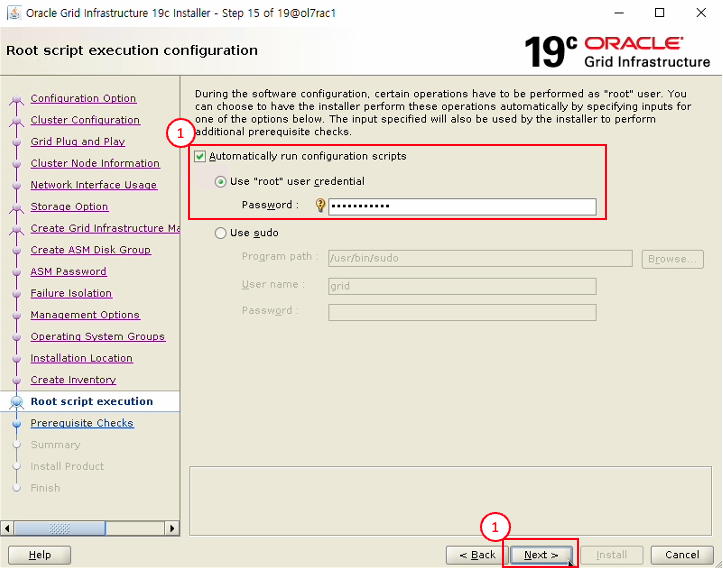
Task: Open the Configuration Option step
Action: pyautogui.click(x=83, y=98)
